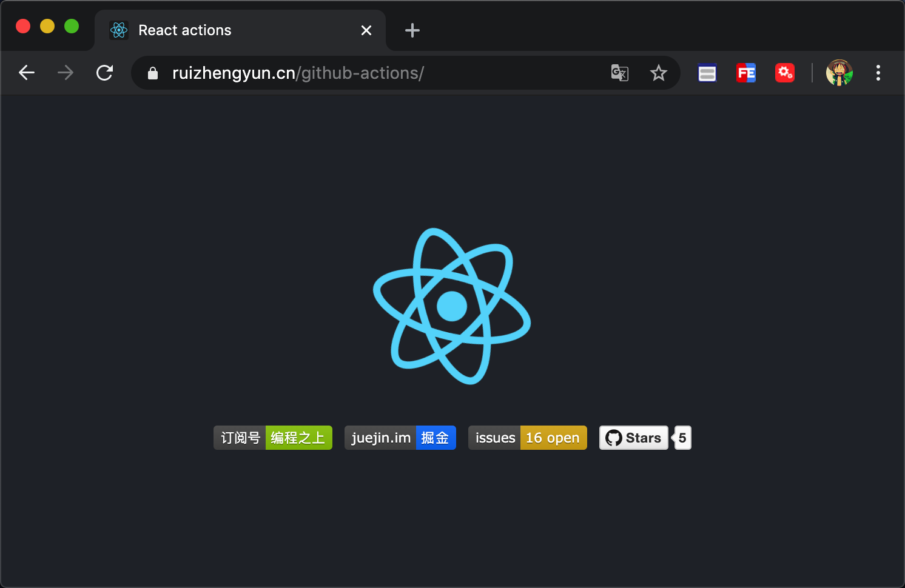The width and height of the screenshot is (905, 588).
Task: Open the FE extension icon
Action: (x=746, y=73)
